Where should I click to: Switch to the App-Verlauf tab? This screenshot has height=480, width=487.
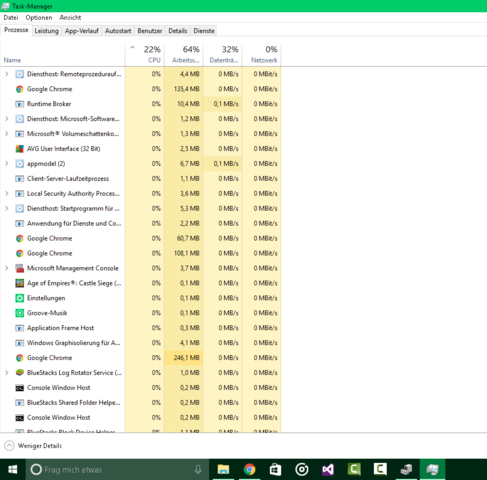click(82, 31)
